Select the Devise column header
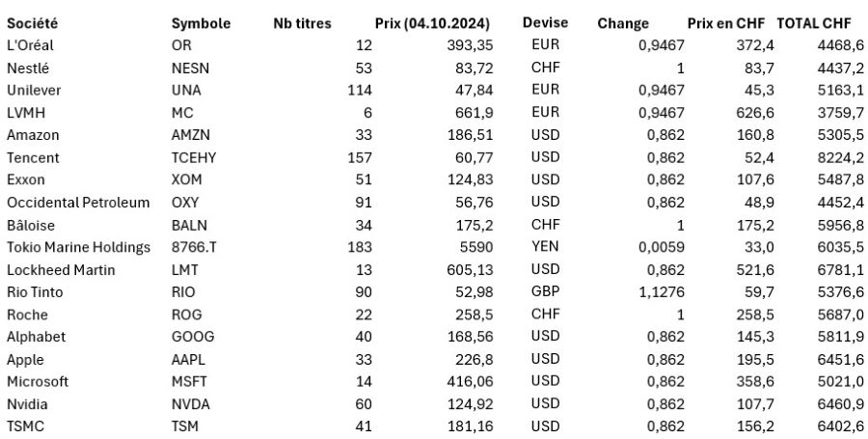The width and height of the screenshot is (868, 439). [545, 23]
